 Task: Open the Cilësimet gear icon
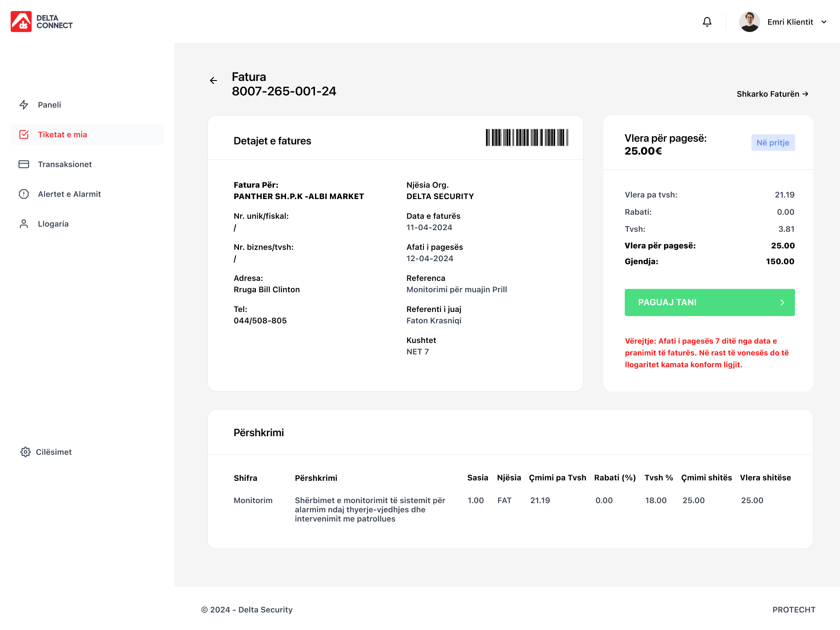(25, 452)
